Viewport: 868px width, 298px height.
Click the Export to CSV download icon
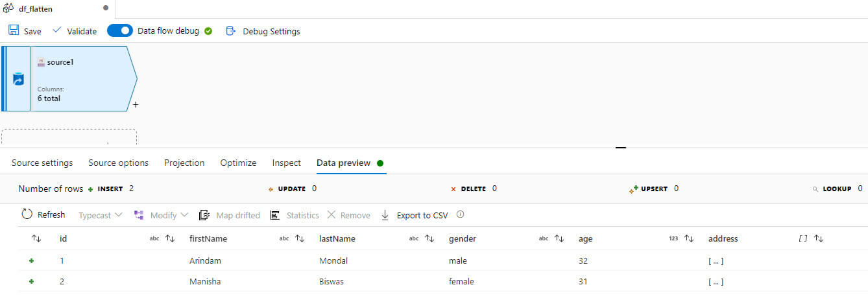pyautogui.click(x=385, y=215)
